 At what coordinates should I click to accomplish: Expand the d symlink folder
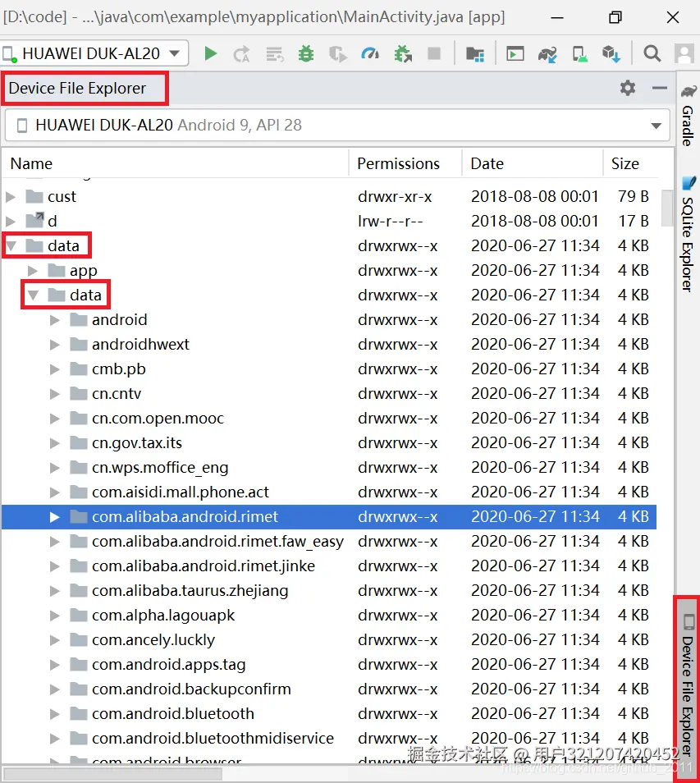tap(11, 222)
